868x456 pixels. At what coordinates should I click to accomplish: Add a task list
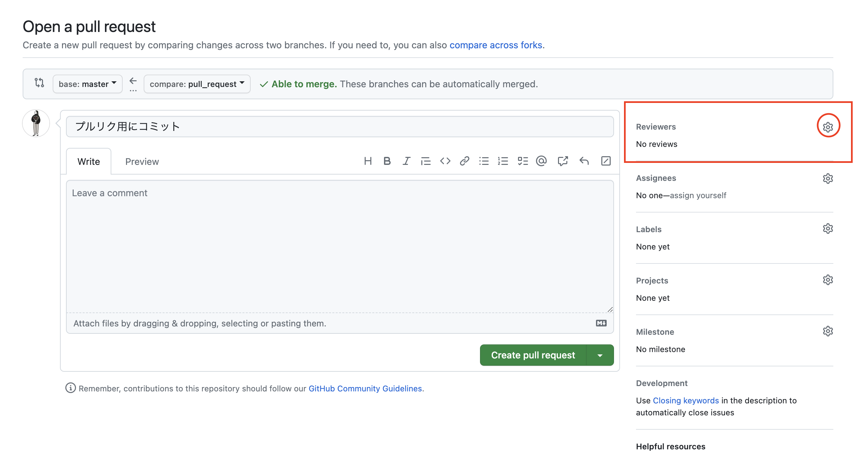[x=523, y=161]
